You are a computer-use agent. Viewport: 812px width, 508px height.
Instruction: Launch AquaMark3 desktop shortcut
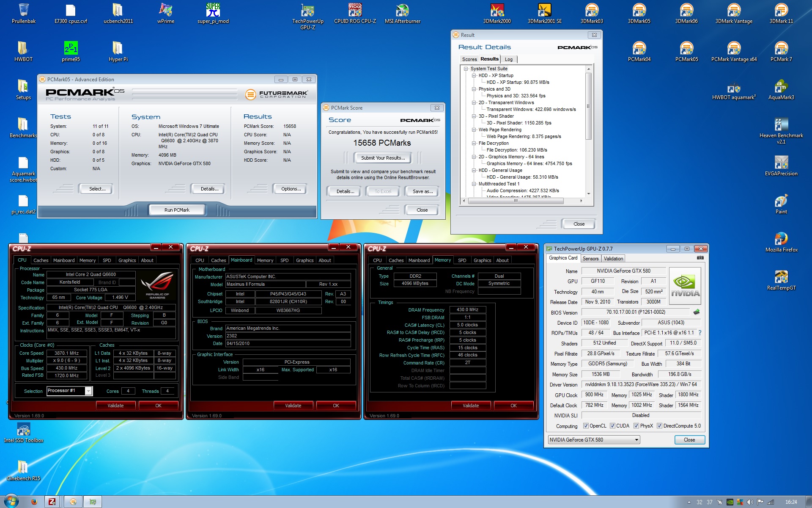[x=781, y=89]
